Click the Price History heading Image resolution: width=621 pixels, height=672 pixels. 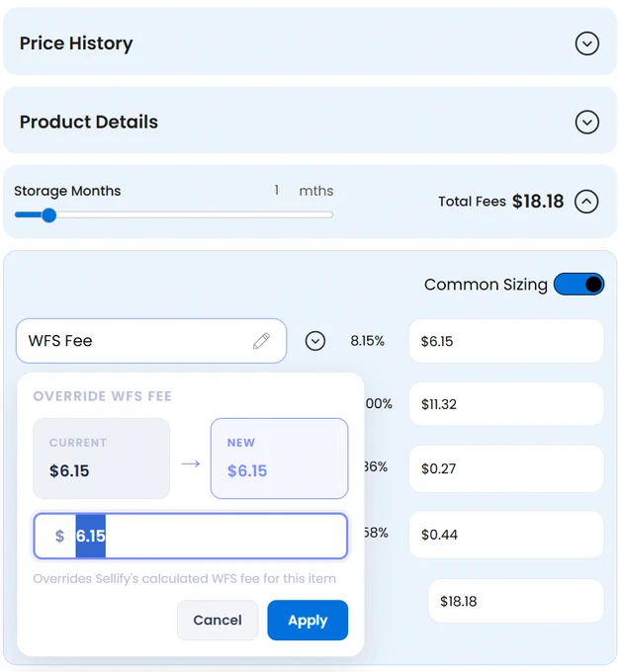point(76,43)
